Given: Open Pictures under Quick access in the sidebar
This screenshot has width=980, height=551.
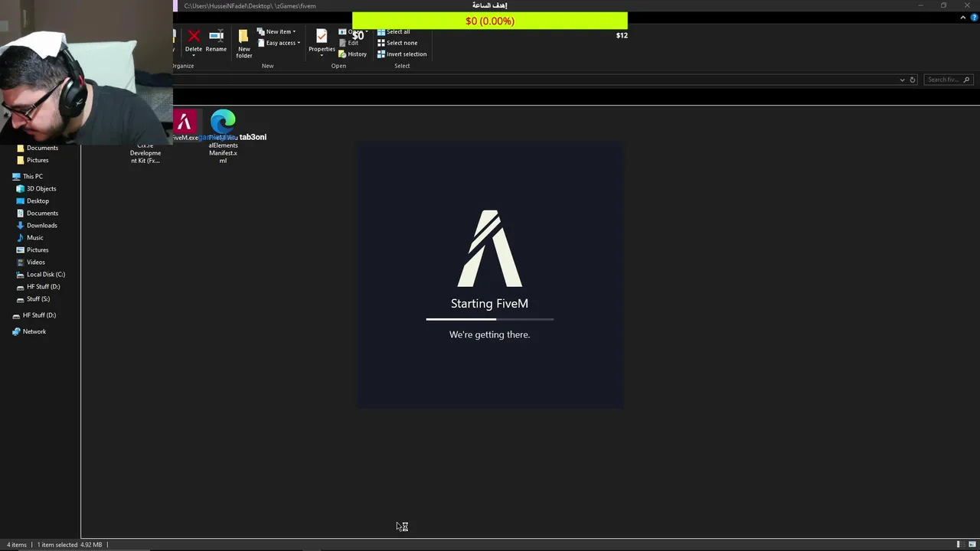Looking at the screenshot, I should click(33, 160).
